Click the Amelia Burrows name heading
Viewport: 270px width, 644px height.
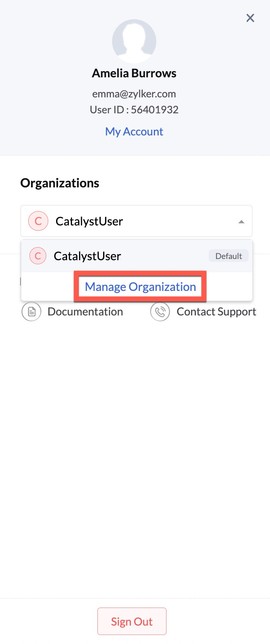(x=134, y=73)
